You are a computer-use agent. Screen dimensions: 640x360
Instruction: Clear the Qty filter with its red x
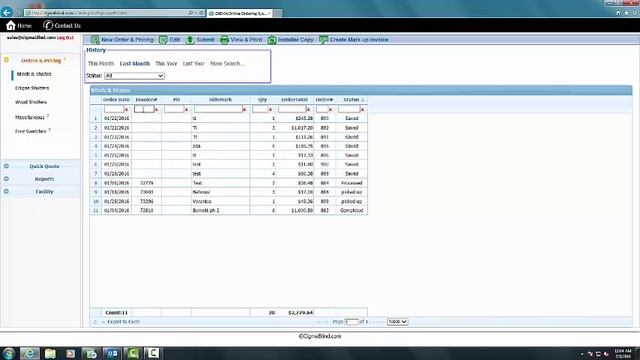click(x=270, y=110)
